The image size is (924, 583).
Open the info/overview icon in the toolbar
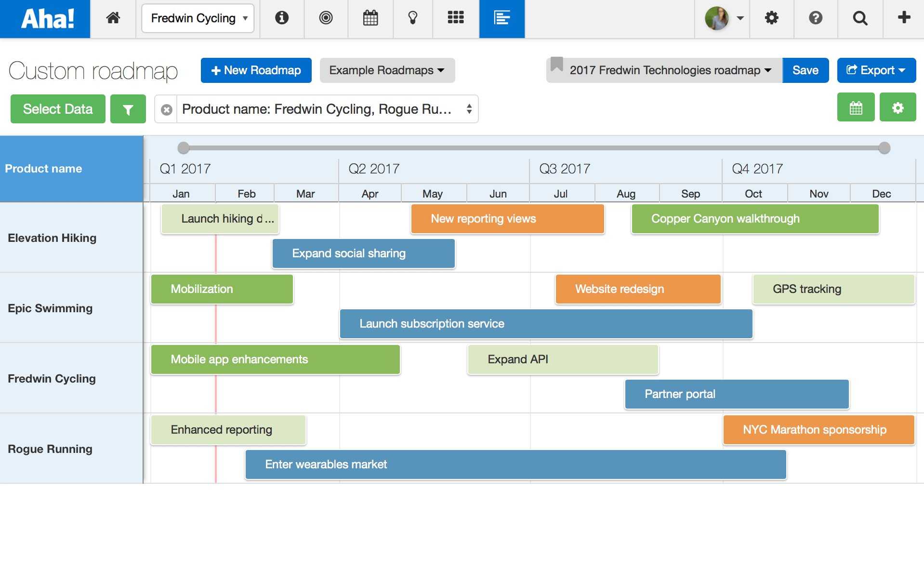pyautogui.click(x=282, y=18)
